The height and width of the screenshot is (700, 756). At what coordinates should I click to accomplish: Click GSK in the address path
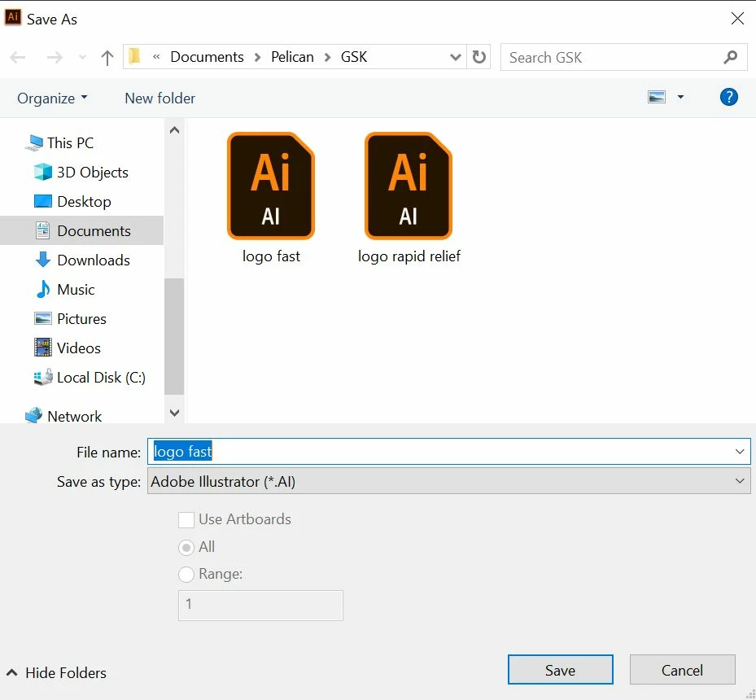point(354,57)
